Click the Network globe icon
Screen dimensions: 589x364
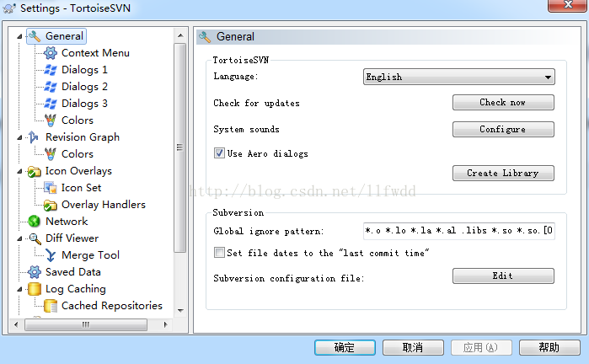point(35,222)
